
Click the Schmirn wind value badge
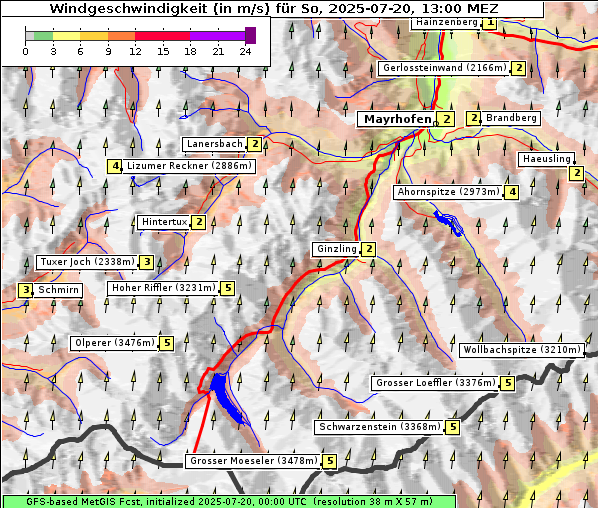(26, 290)
